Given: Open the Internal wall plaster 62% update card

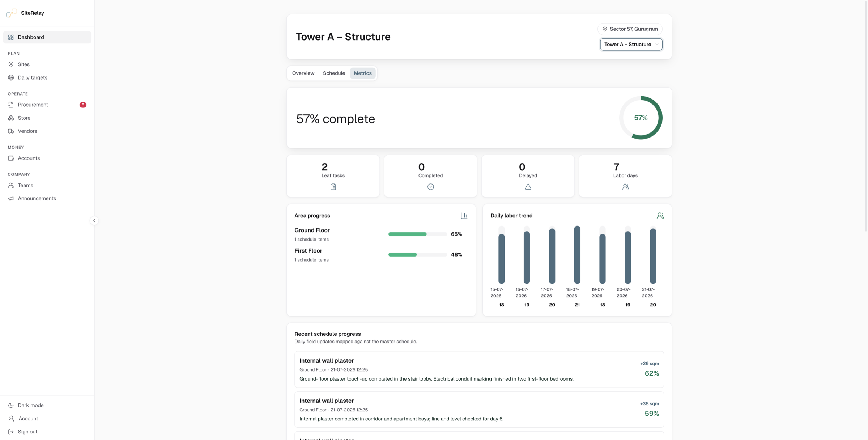Looking at the screenshot, I should (479, 369).
